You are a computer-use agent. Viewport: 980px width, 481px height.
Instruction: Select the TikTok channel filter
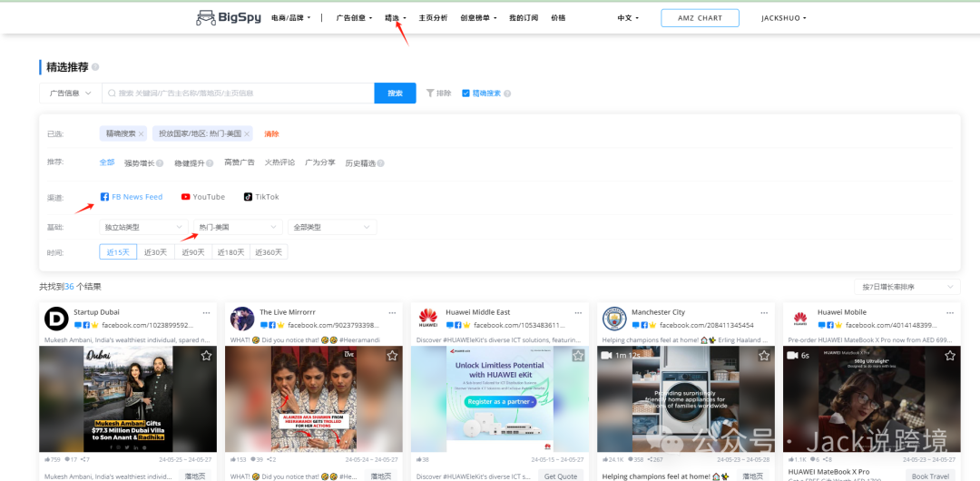[260, 197]
